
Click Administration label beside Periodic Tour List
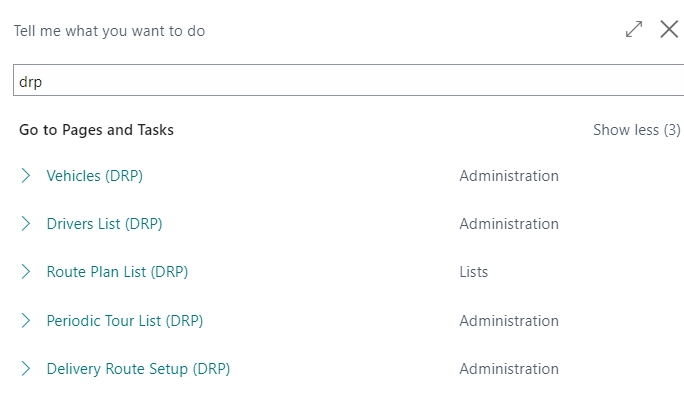click(509, 321)
